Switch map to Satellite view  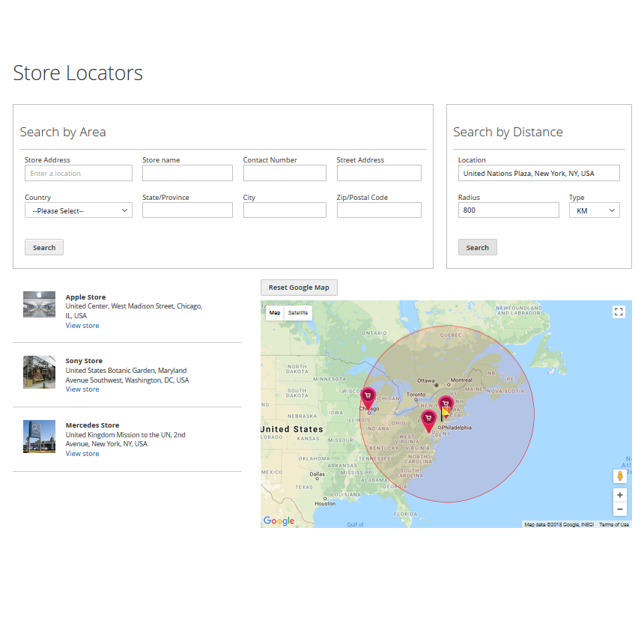(x=298, y=312)
